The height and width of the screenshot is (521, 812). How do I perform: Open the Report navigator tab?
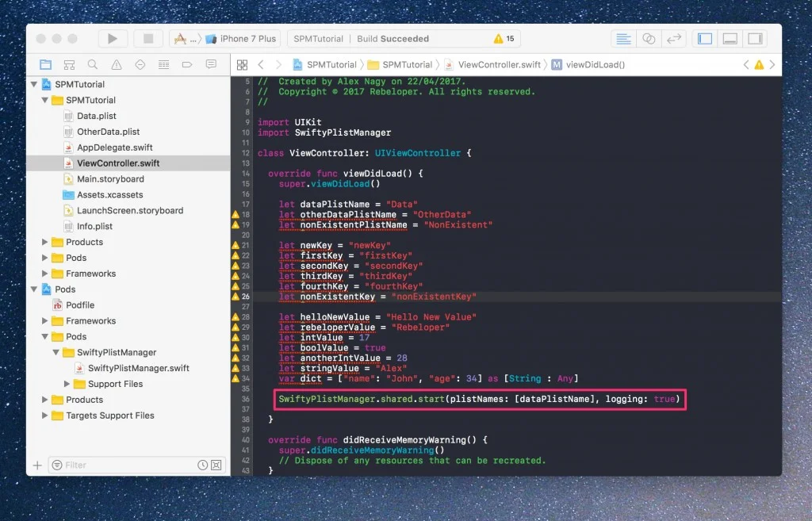(x=211, y=65)
